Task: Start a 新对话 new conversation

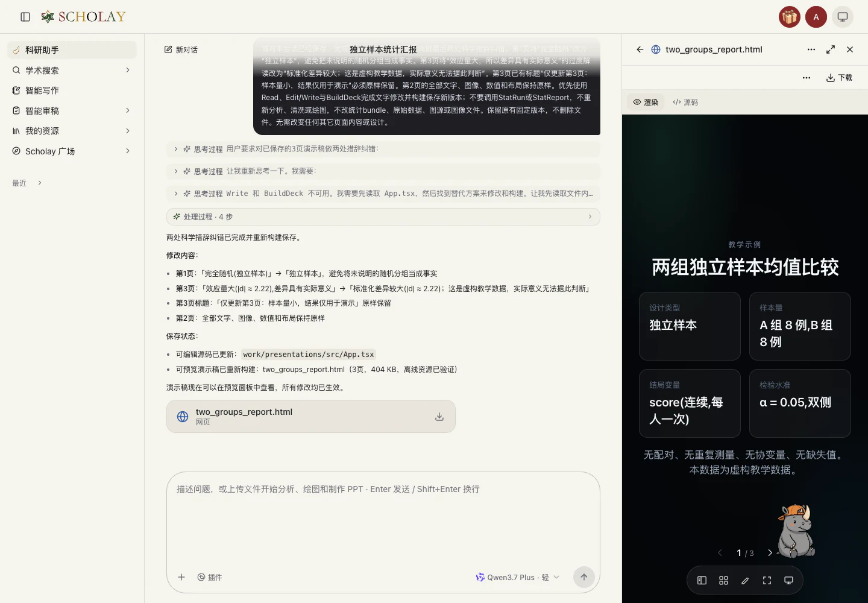Action: pyautogui.click(x=181, y=50)
